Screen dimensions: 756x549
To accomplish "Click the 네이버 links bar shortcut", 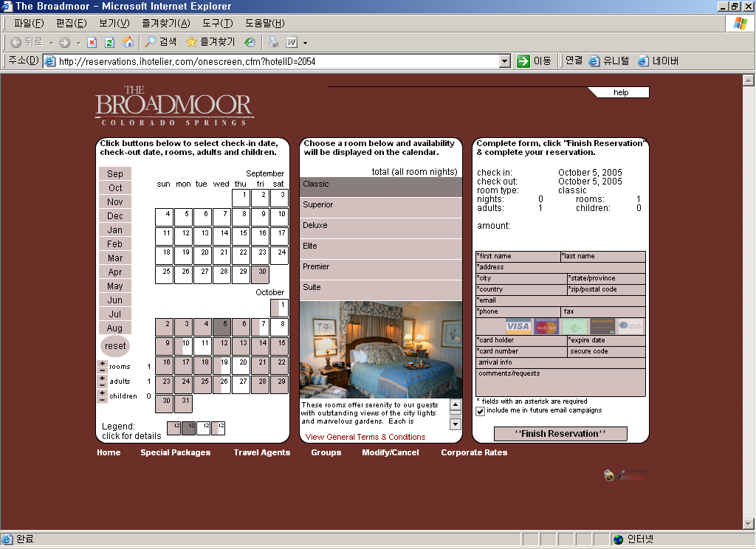I will (658, 61).
